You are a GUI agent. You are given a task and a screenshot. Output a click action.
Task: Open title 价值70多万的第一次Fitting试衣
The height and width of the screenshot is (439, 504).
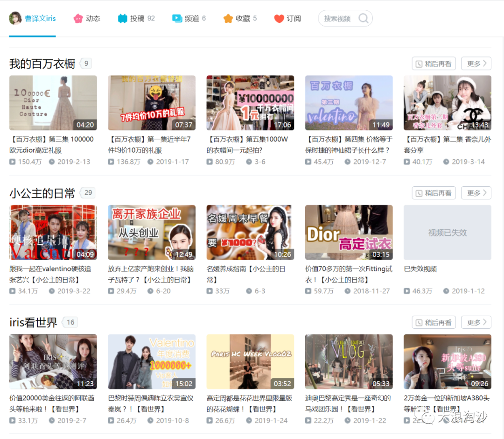[349, 274]
